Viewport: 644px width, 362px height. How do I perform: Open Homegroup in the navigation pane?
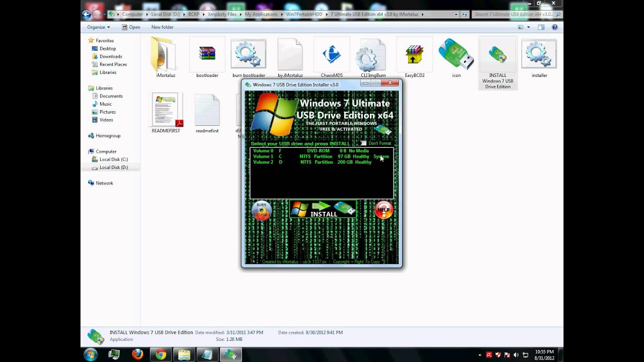tap(108, 136)
